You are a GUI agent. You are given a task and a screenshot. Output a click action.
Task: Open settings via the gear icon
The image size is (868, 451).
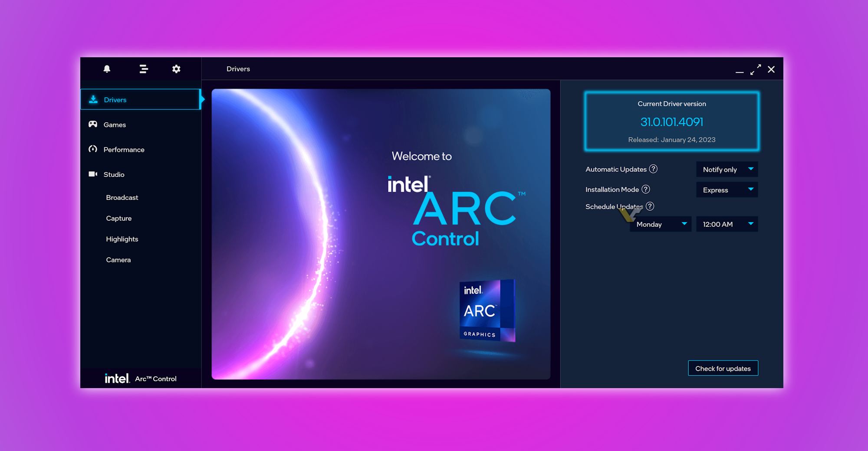point(176,69)
